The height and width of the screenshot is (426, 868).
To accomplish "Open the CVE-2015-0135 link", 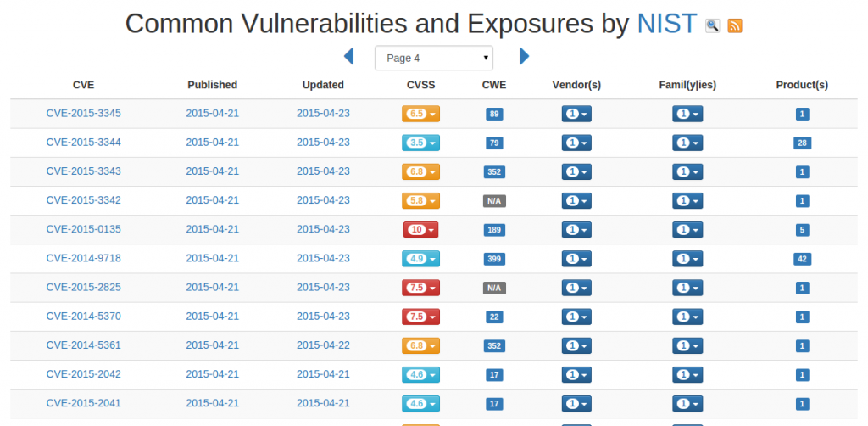I will click(84, 229).
